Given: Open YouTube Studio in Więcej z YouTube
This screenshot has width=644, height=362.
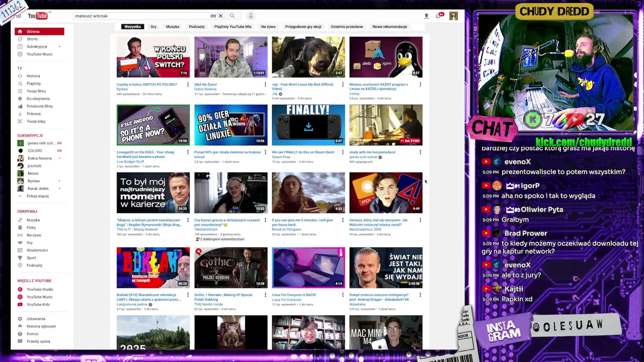Looking at the screenshot, I should (x=39, y=289).
